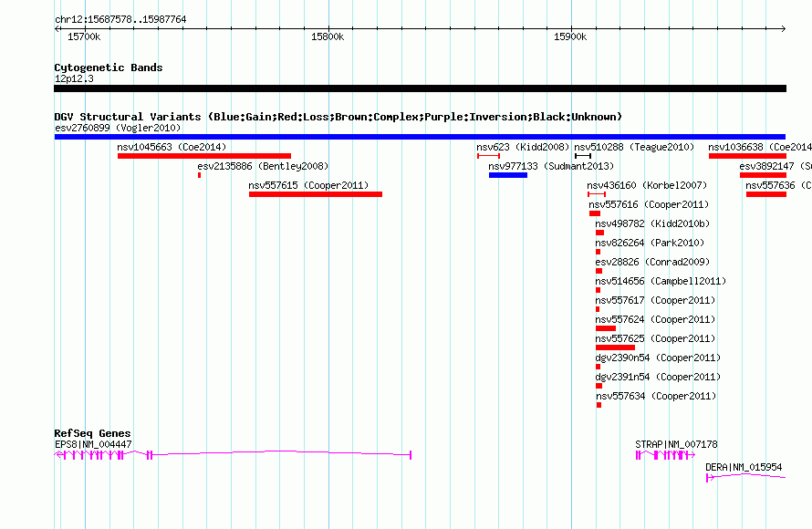
Task: Select the nsv1045663 (Coe2014) red bar
Action: click(204, 156)
